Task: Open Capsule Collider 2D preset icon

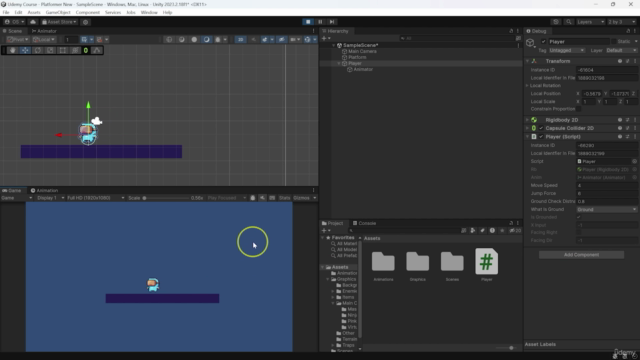Action: click(x=628, y=128)
